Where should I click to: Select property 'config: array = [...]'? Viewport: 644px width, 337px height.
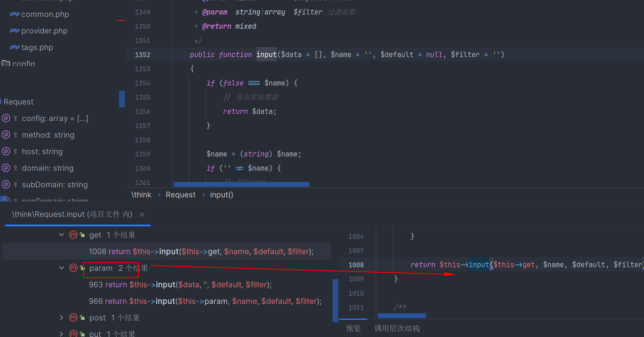pyautogui.click(x=55, y=118)
